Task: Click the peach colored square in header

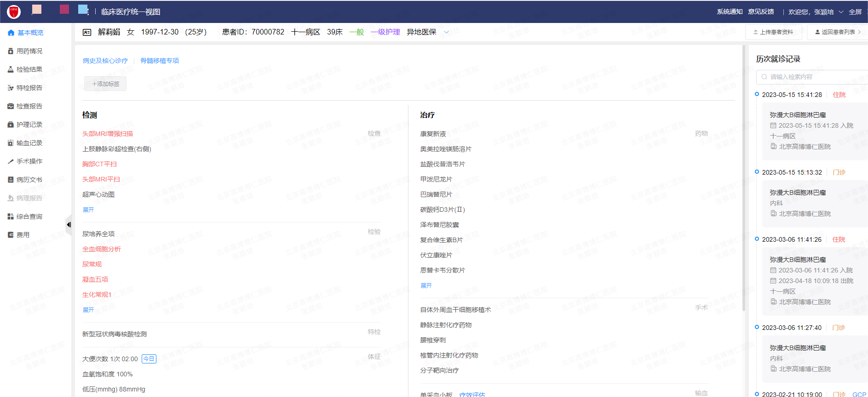Action: (x=37, y=9)
